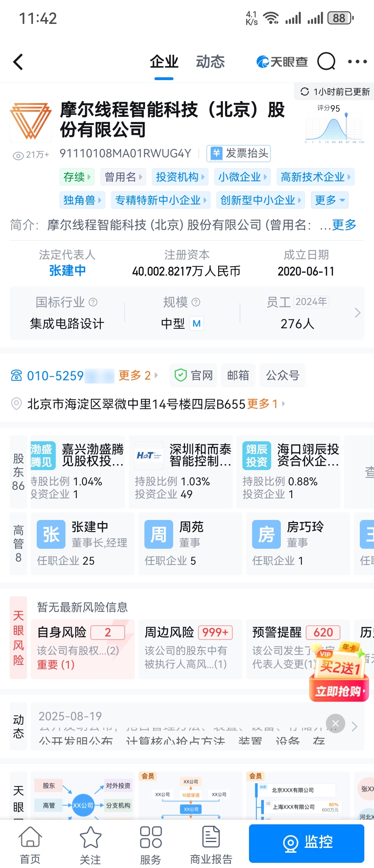Viewport: 374px width, 868px height.
Task: Tap the Tianyancha logo
Action: [282, 62]
